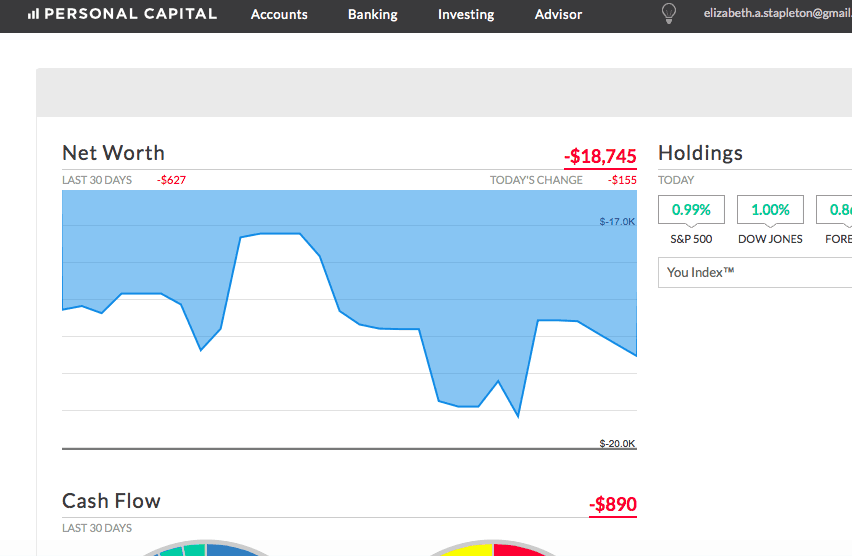Click the net worth chart area
This screenshot has width=852, height=556.
(349, 320)
